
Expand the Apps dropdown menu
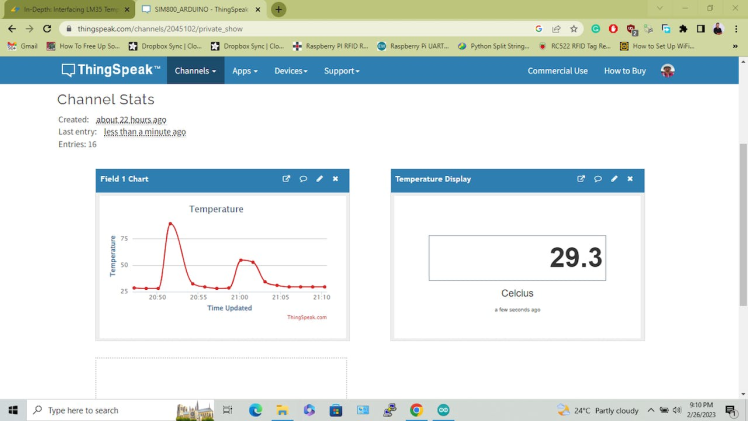coord(245,71)
